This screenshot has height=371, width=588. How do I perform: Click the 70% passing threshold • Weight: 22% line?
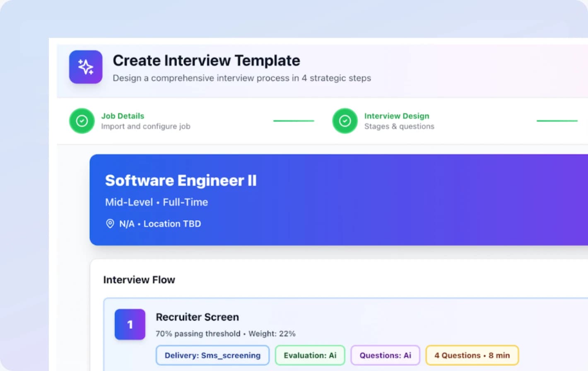click(226, 334)
